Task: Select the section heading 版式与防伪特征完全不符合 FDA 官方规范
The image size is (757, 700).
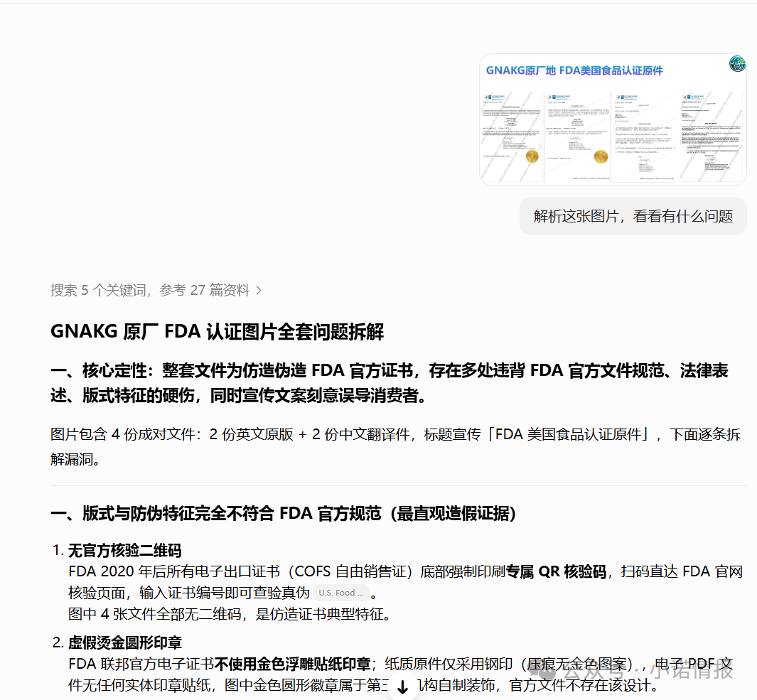Action: point(284,513)
